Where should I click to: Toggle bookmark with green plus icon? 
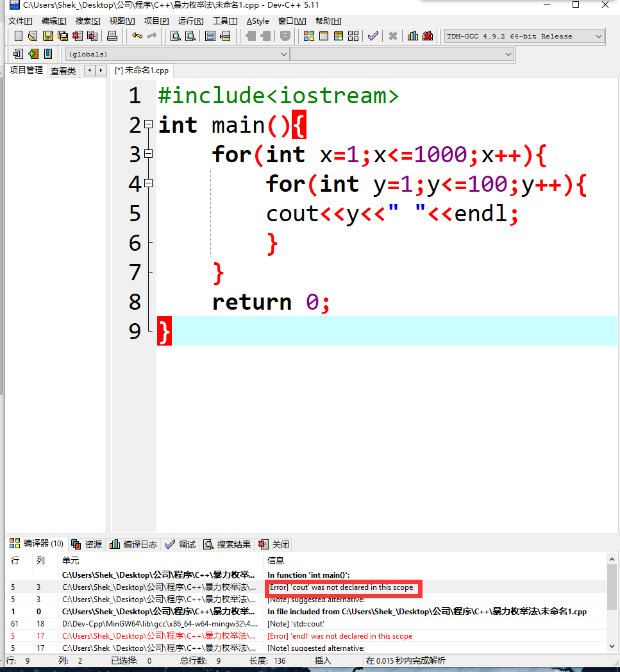(x=33, y=54)
